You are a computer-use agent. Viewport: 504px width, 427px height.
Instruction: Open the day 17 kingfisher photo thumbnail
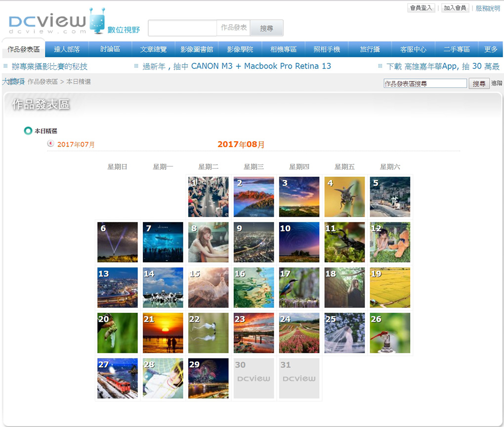[299, 287]
